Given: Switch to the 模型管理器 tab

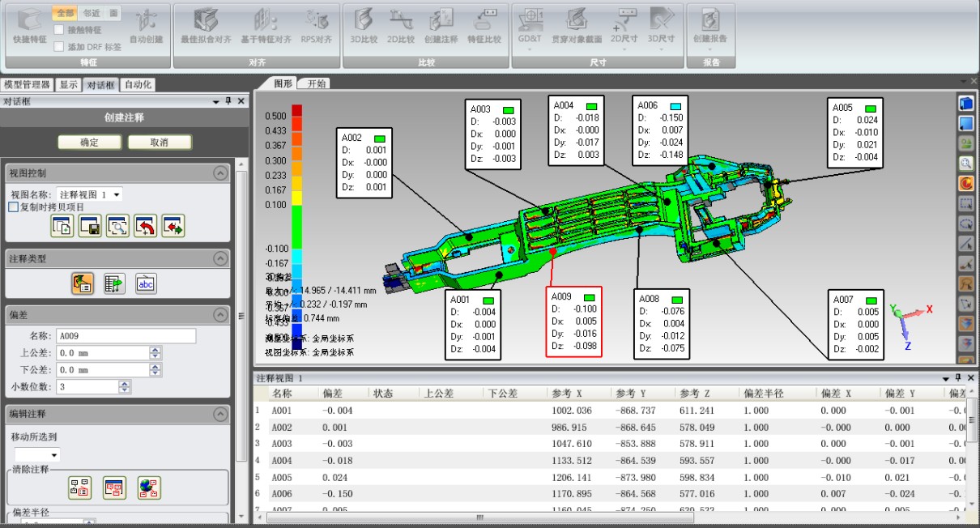Looking at the screenshot, I should click(28, 84).
